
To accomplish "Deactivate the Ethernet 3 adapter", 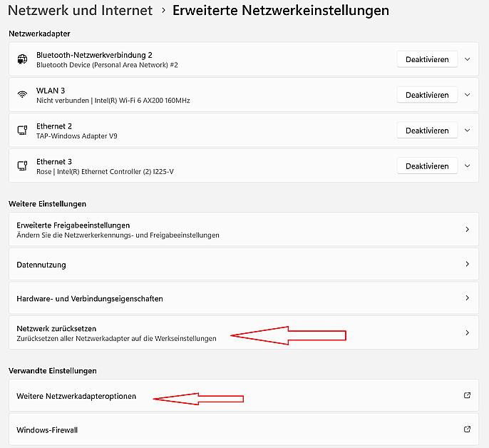I will point(427,166).
